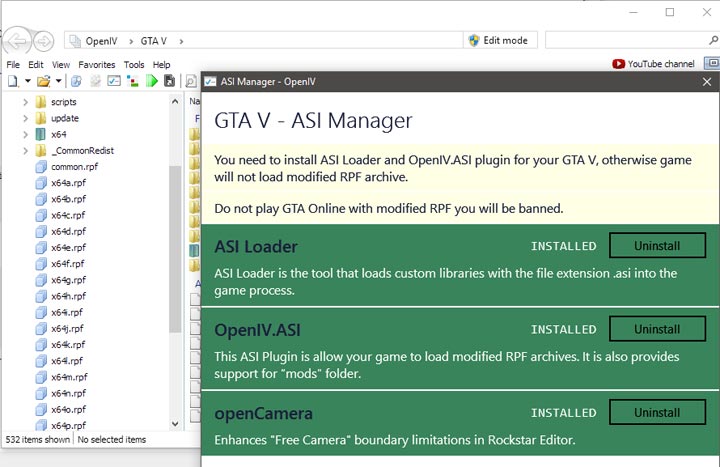Screen dimensions: 720x467
Task: Click the New file toolbar icon
Action: pos(13,81)
